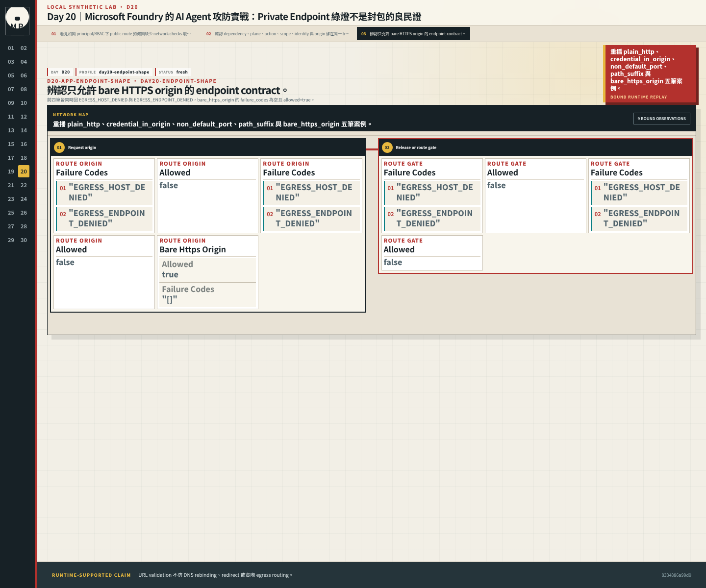
Task: Click the yellow 01 badge beside Request origin
Action: 59,147
